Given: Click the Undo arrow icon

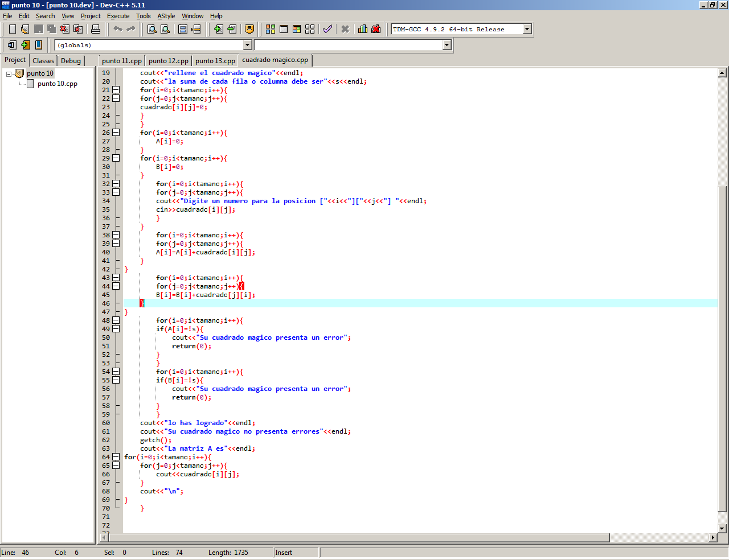Looking at the screenshot, I should (118, 29).
